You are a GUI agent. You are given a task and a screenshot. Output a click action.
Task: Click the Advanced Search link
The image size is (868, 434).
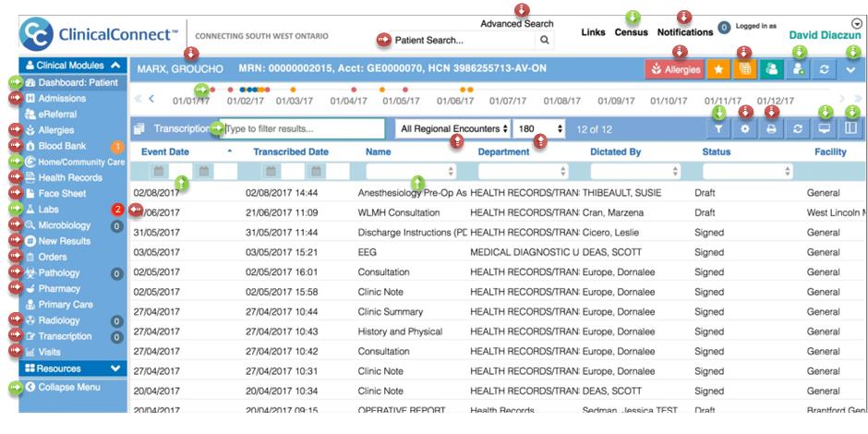516,24
